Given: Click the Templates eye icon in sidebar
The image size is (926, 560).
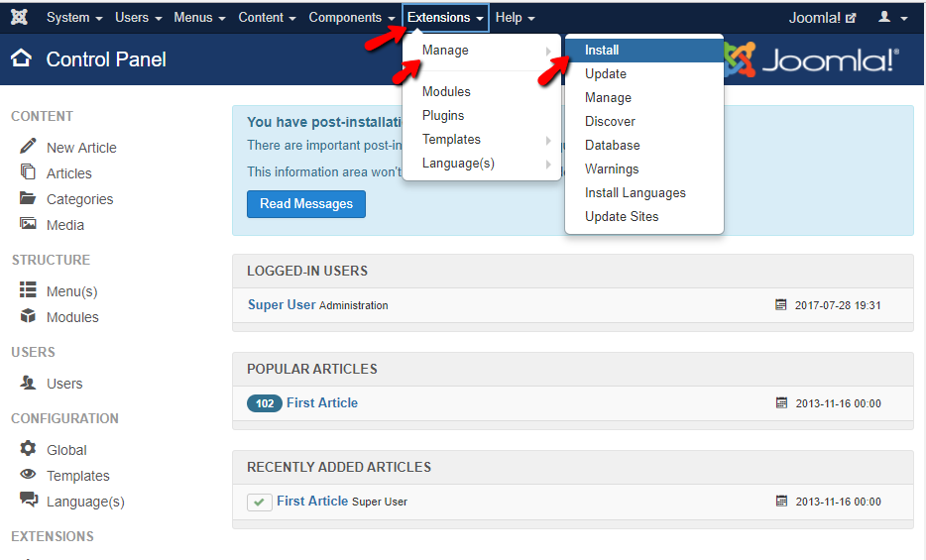Looking at the screenshot, I should [x=28, y=475].
